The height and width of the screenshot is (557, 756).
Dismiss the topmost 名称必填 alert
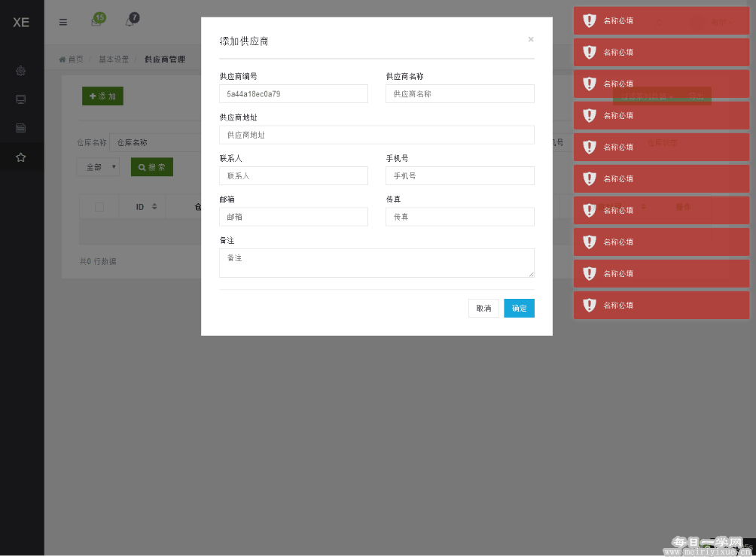[x=661, y=21]
